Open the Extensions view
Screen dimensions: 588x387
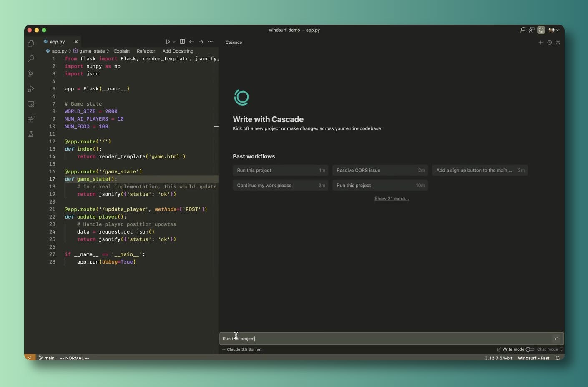(31, 119)
